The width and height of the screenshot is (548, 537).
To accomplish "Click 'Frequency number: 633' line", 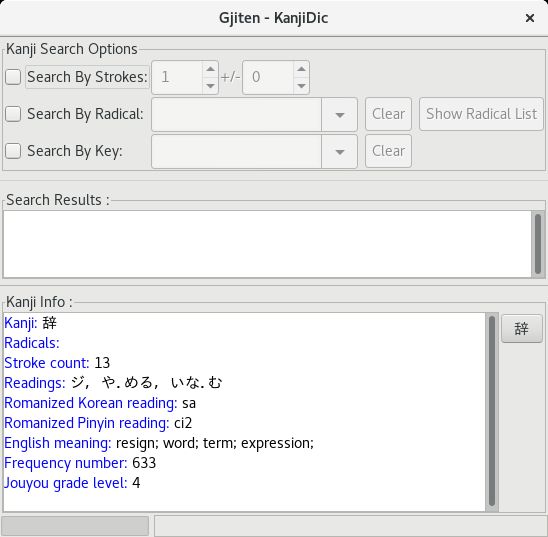I will pos(80,463).
